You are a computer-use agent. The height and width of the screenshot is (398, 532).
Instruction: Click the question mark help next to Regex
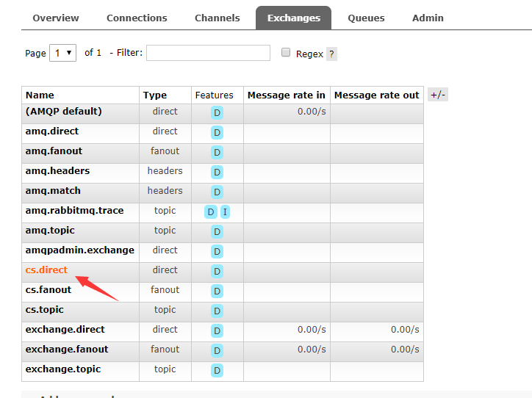click(331, 54)
